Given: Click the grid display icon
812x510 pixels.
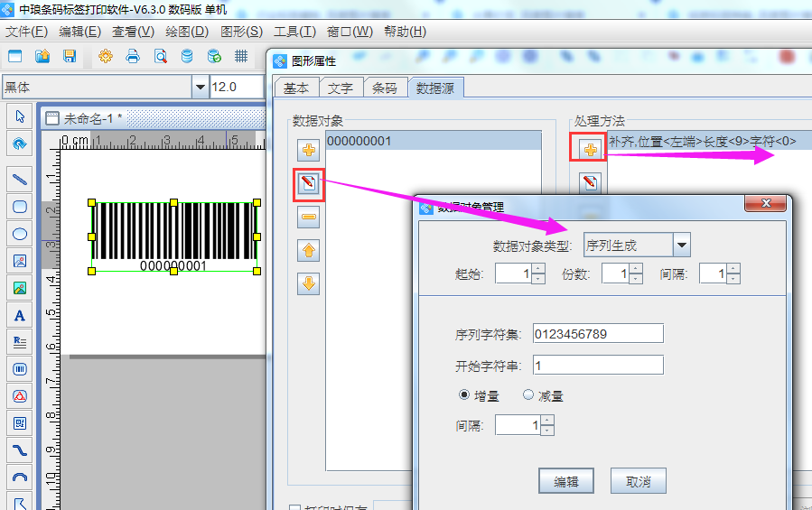Looking at the screenshot, I should click(x=241, y=56).
